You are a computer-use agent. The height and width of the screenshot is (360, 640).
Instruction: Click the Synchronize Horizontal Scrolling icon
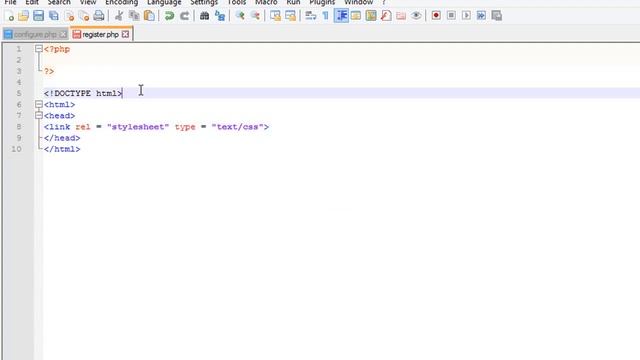pyautogui.click(x=291, y=16)
